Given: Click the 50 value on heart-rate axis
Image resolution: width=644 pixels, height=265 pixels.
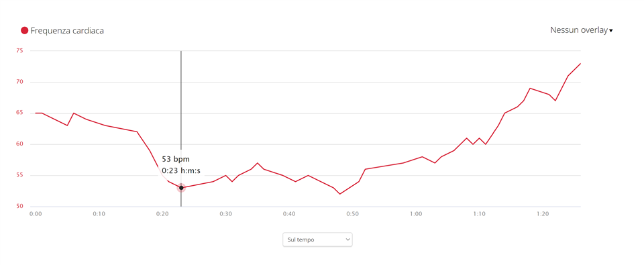Looking at the screenshot, I should (x=20, y=206).
